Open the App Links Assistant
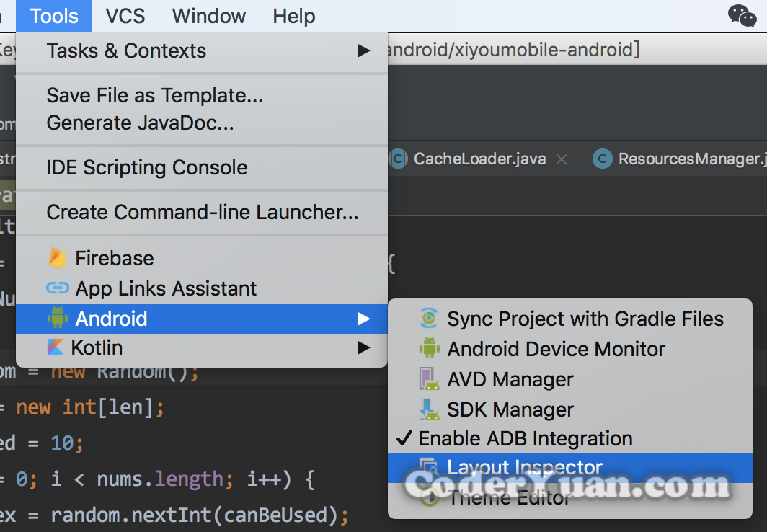This screenshot has height=532, width=767. click(166, 288)
